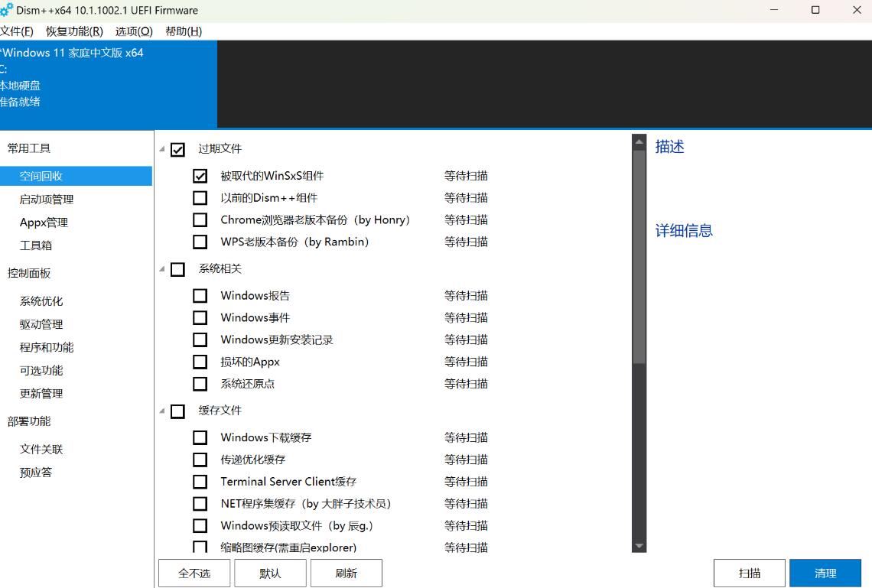Collapse the 过期文件 group arrow
This screenshot has height=588, width=872.
[x=162, y=149]
